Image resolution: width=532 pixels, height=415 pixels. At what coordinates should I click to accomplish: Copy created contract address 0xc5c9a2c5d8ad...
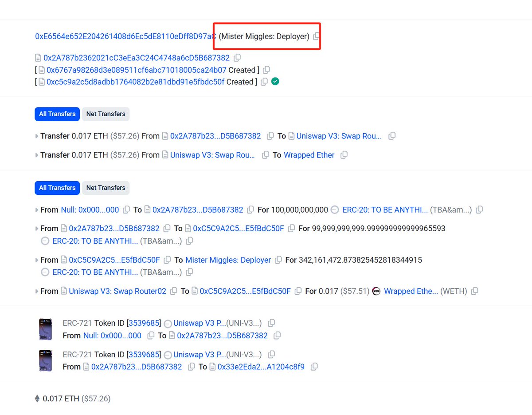264,82
